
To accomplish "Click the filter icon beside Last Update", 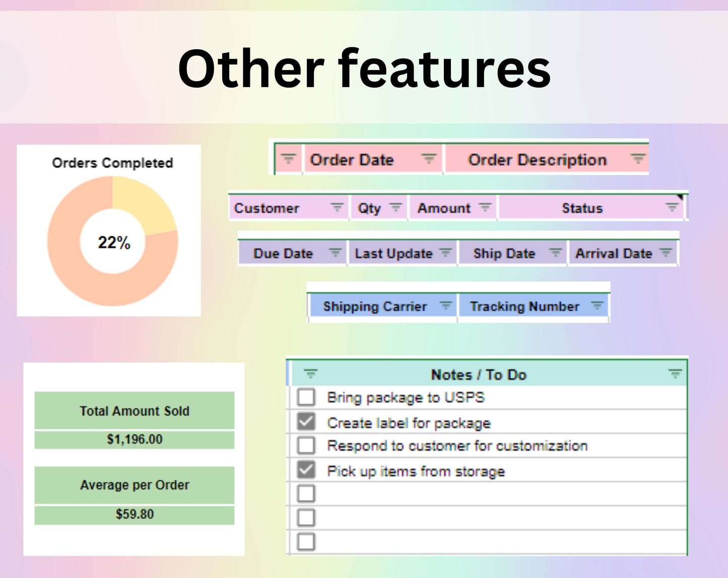I will [x=445, y=252].
